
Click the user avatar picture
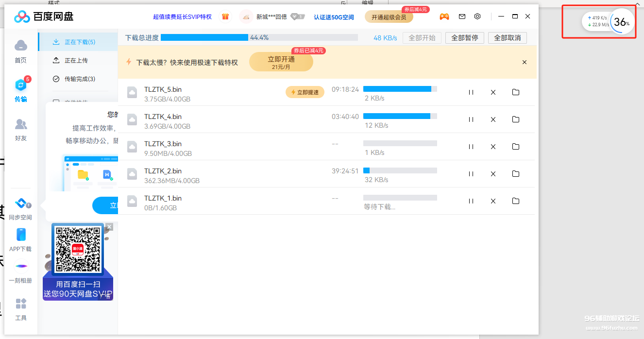click(x=246, y=17)
